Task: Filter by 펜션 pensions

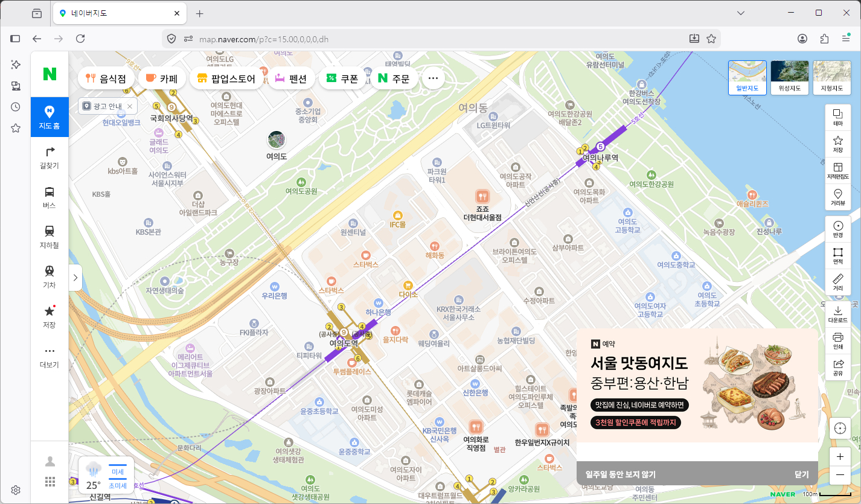Action: pos(291,78)
